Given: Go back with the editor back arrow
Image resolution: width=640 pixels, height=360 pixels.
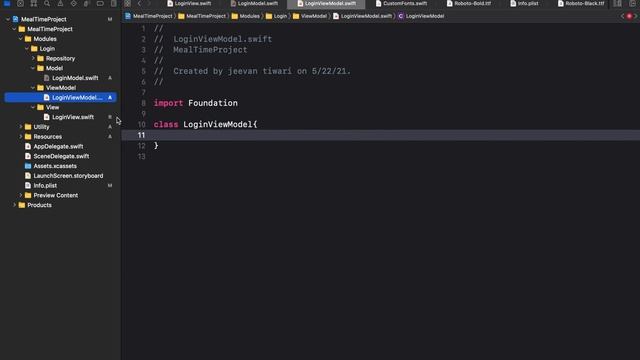Looking at the screenshot, I should coord(139,3).
